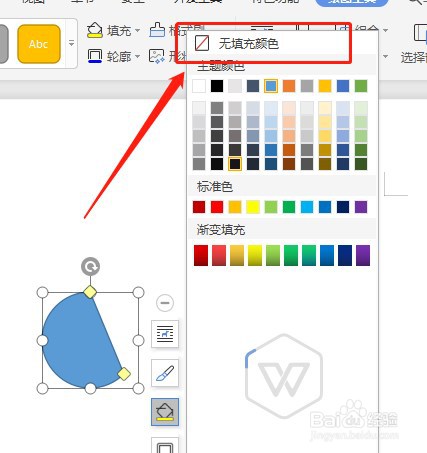Viewport: 427px width, 453px height.
Task: Collapse floating toolbar with the minus button
Action: click(165, 303)
